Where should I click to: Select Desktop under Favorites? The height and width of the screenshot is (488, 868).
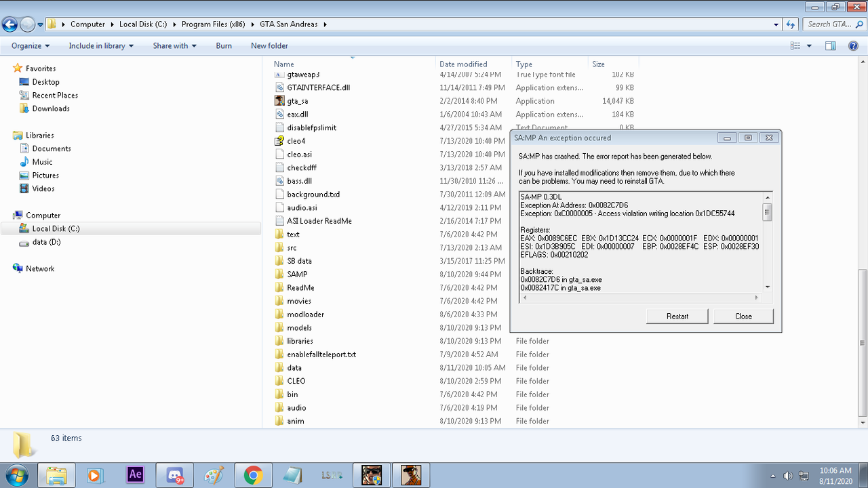point(46,82)
